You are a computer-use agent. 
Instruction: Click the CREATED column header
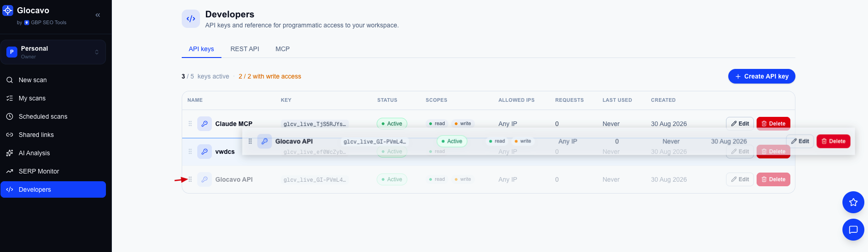663,100
